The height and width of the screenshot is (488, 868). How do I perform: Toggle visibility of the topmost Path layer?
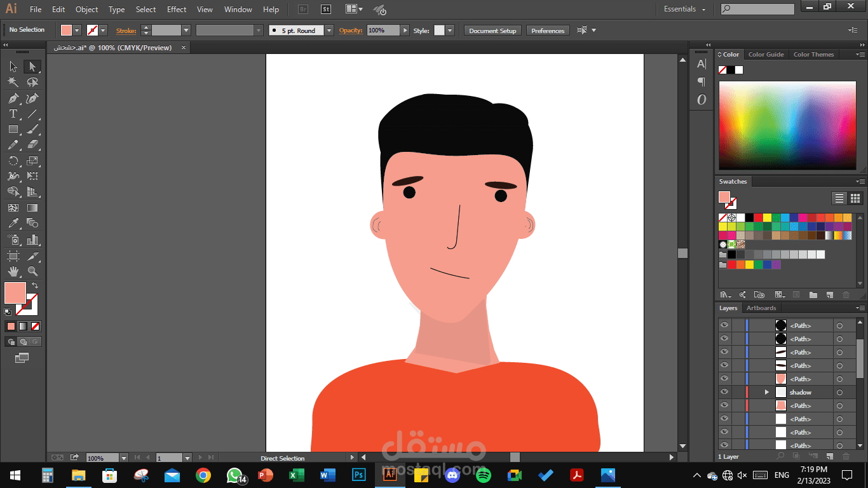coord(724,325)
